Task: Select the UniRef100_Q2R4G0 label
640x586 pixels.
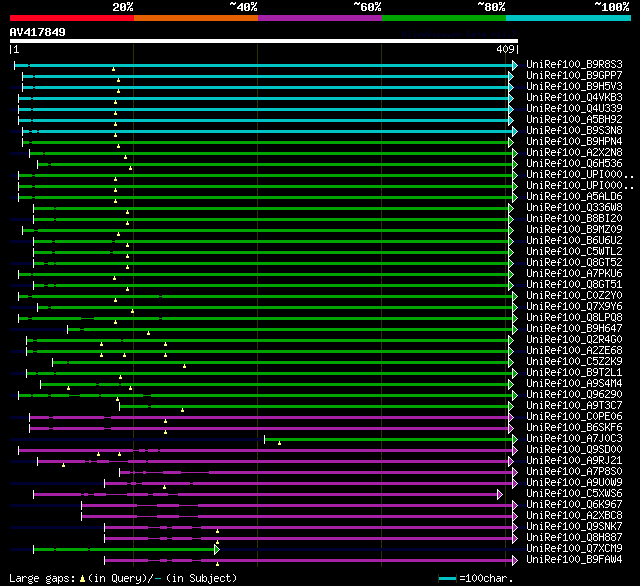Action: [x=574, y=340]
